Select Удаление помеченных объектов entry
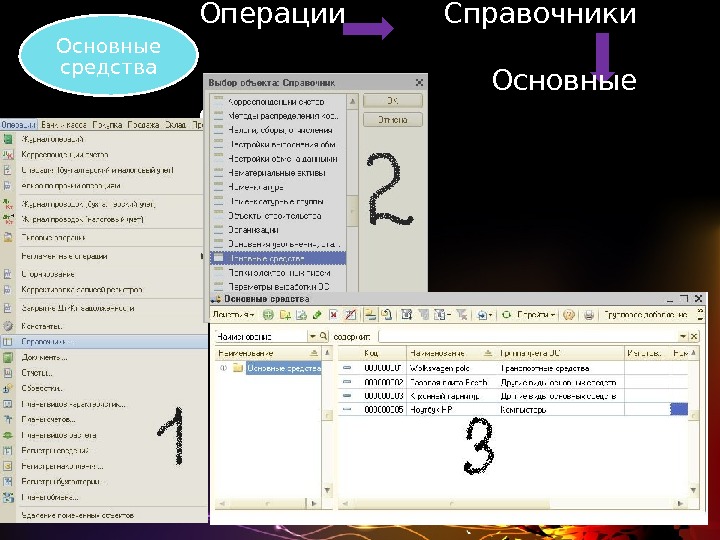 pos(78,515)
